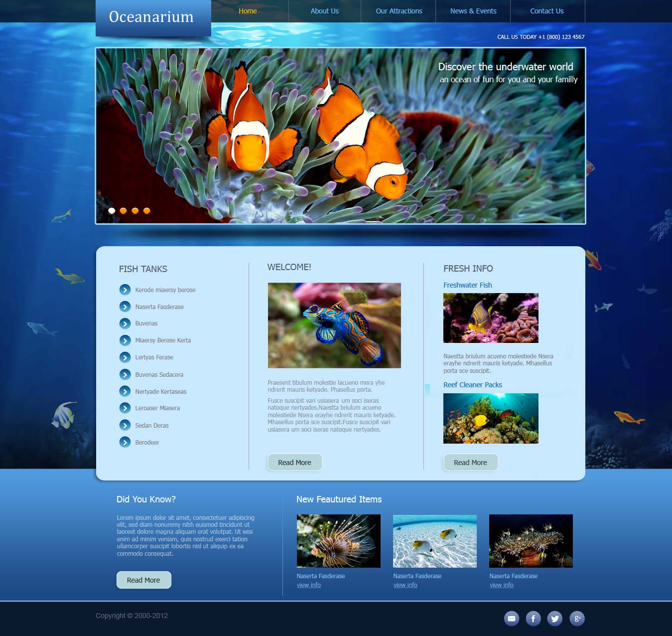Click view info under the shallow water fish item
This screenshot has width=672, height=636.
405,585
